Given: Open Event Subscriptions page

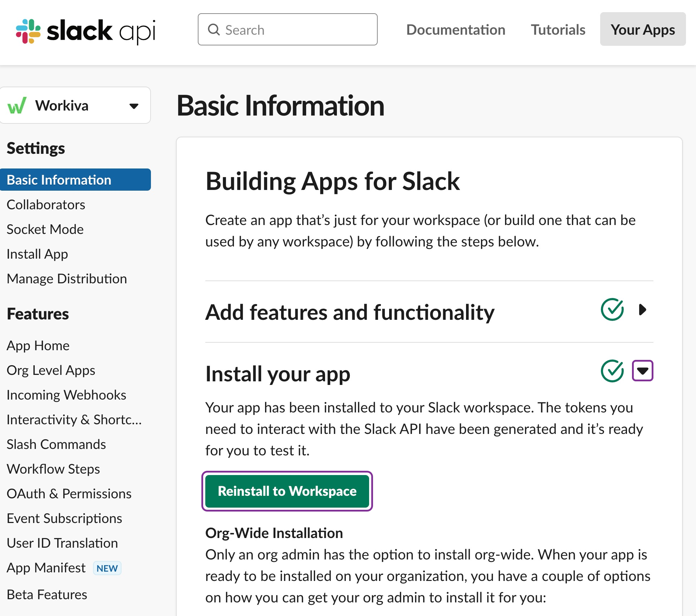Looking at the screenshot, I should click(x=64, y=518).
